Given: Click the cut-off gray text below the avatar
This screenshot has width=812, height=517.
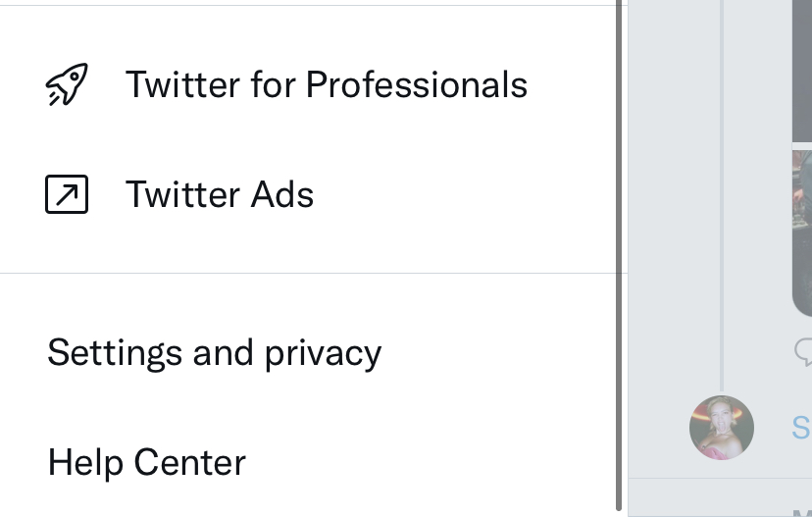Looking at the screenshot, I should (x=802, y=513).
